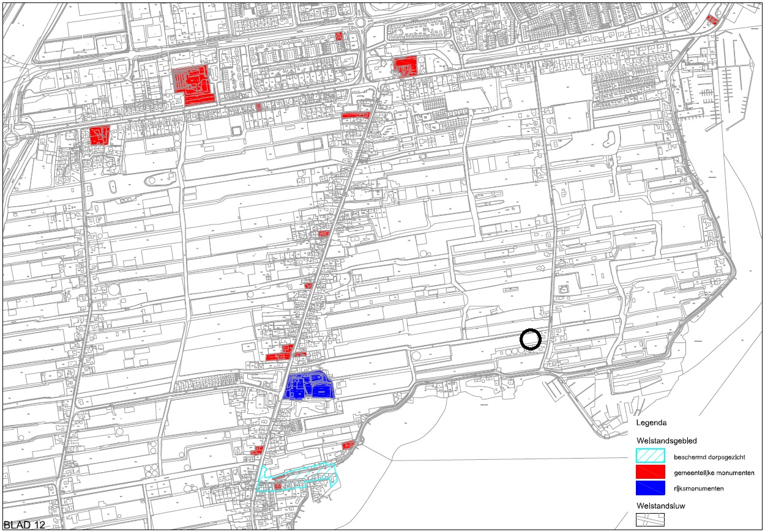Screen dimensions: 765x532
Task: Click the blue rijksmonumenten legend swatch
Action: pos(650,488)
